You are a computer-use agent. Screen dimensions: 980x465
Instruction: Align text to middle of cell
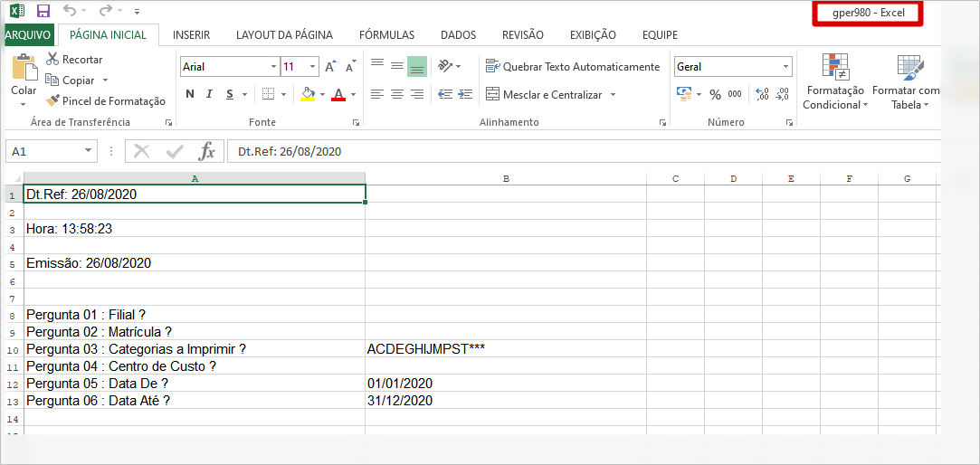point(397,66)
